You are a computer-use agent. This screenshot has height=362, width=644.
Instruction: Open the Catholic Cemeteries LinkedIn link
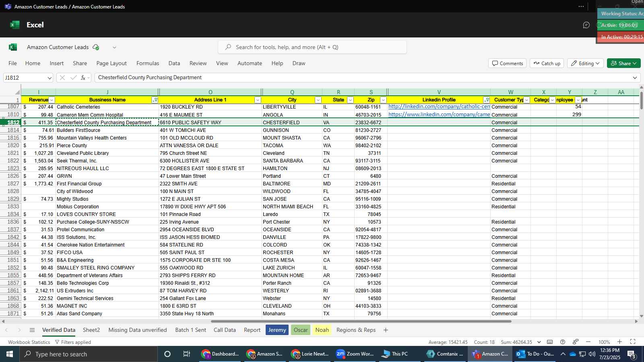(439, 107)
